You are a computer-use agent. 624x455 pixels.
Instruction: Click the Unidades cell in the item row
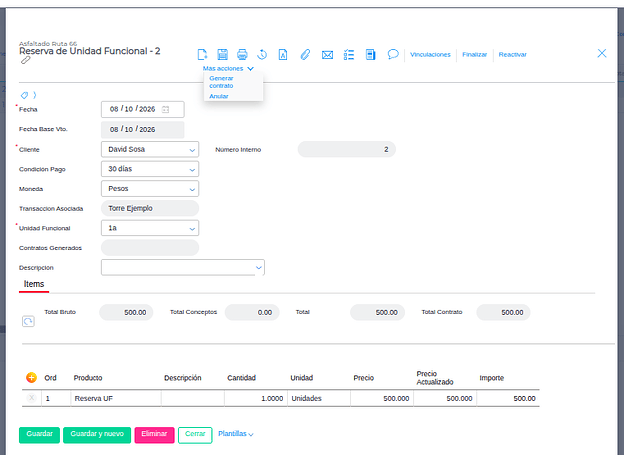[319, 398]
